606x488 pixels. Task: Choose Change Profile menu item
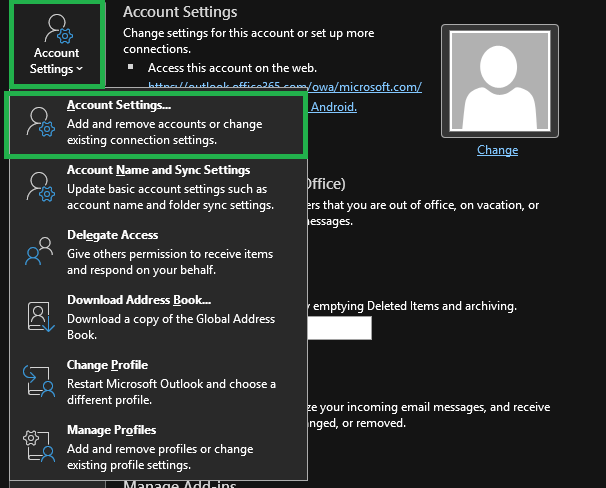click(x=156, y=383)
